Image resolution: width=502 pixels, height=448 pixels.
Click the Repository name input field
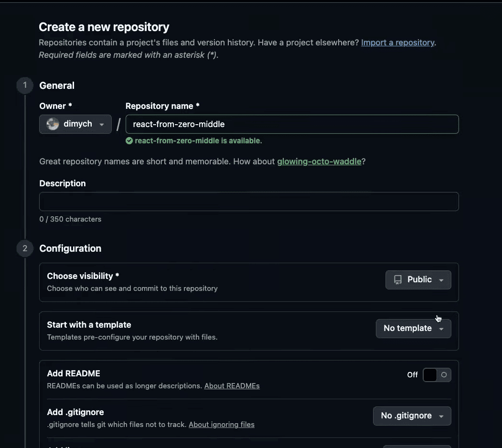click(292, 124)
